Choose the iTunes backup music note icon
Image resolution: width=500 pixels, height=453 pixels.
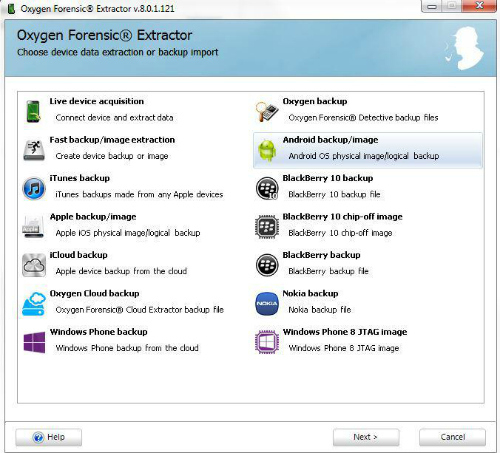[x=34, y=188]
